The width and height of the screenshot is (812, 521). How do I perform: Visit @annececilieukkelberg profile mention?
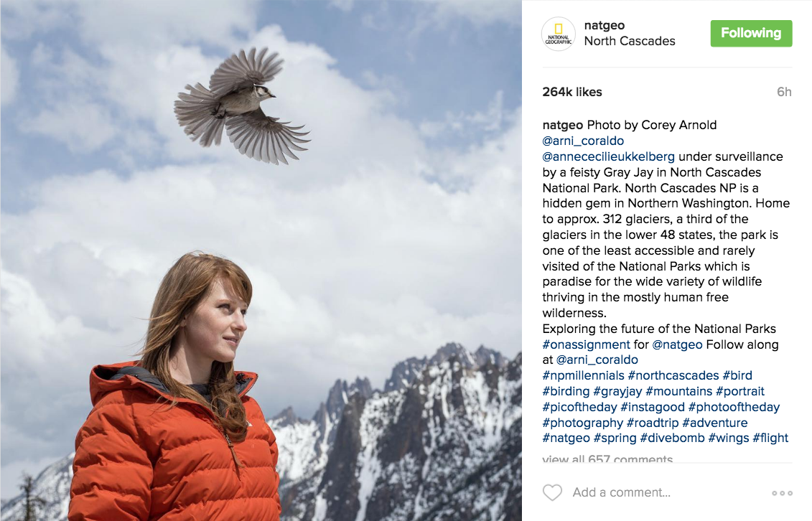[x=609, y=156]
